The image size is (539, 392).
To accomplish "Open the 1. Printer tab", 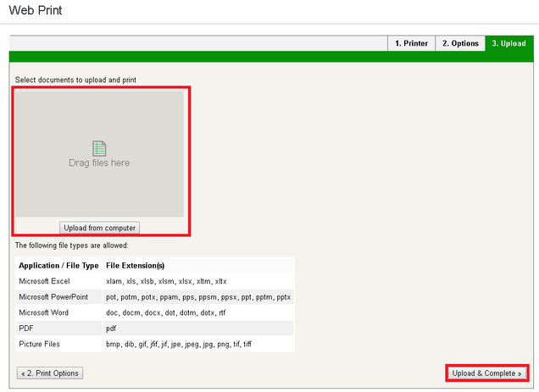I will click(x=412, y=43).
